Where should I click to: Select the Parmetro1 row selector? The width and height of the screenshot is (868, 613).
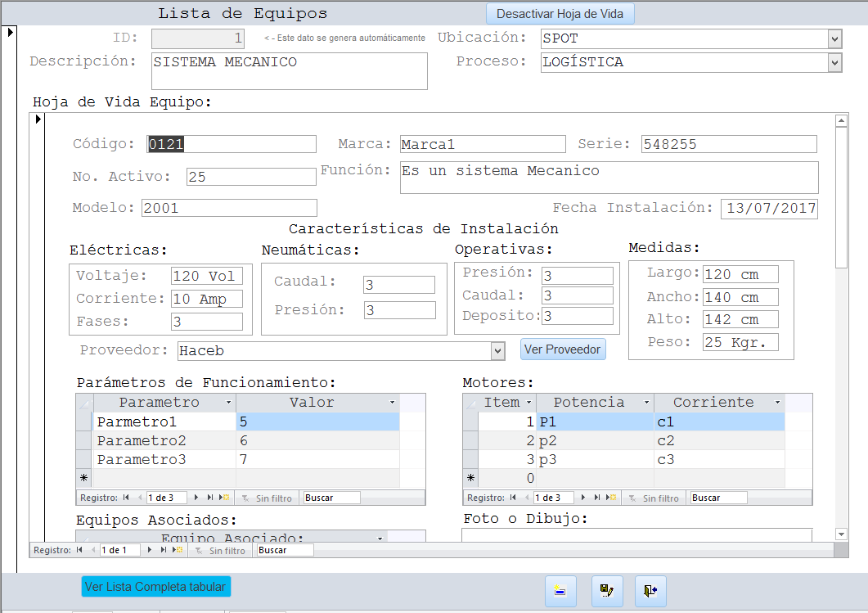[84, 422]
